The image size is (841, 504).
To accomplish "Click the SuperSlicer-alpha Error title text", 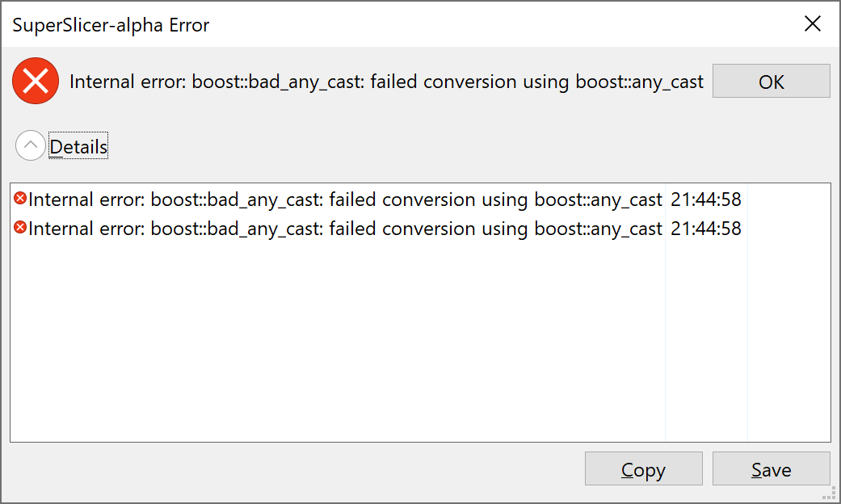I will 111,25.
